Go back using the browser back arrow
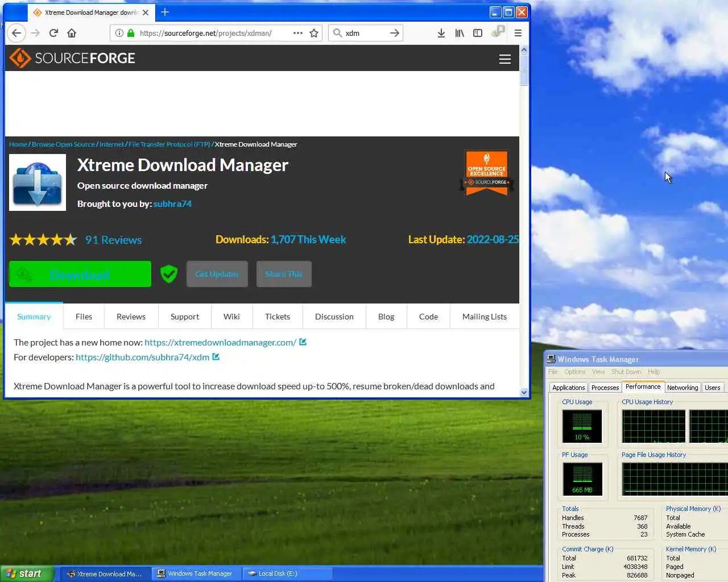The image size is (728, 582). click(16, 33)
